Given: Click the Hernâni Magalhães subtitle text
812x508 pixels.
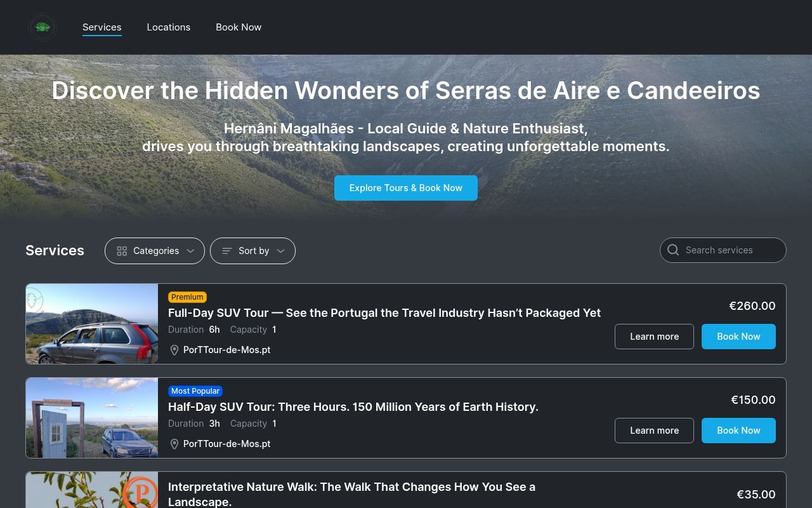Looking at the screenshot, I should (406, 137).
